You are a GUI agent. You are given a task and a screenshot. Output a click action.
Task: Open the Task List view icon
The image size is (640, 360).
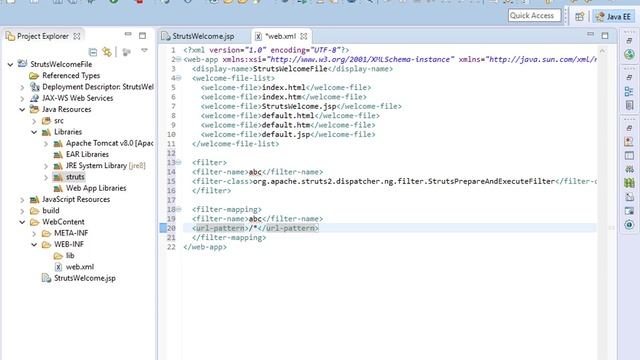pos(629,105)
